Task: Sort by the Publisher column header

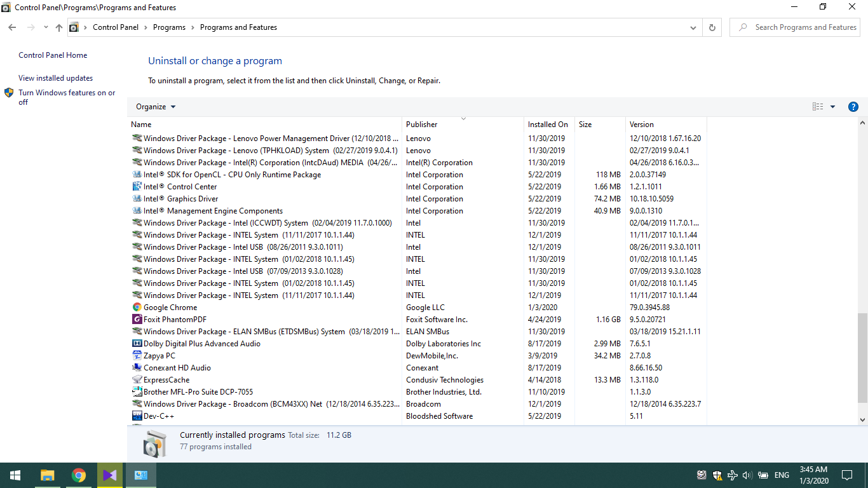Action: point(463,125)
